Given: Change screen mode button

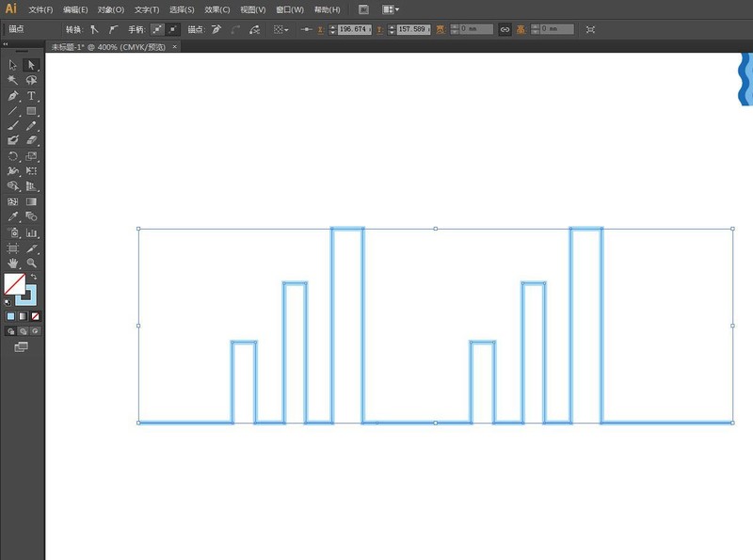Looking at the screenshot, I should (21, 346).
